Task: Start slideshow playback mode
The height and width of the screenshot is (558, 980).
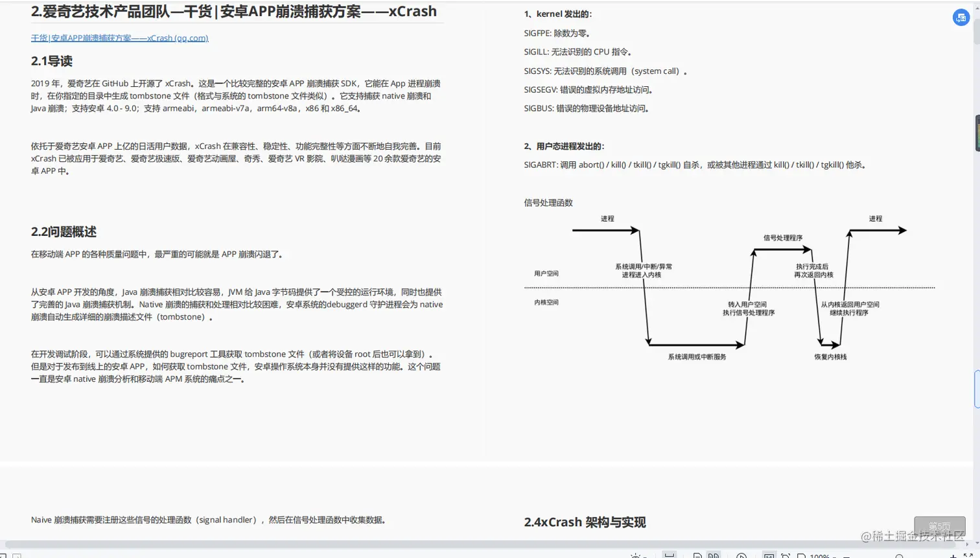Action: pyautogui.click(x=741, y=555)
